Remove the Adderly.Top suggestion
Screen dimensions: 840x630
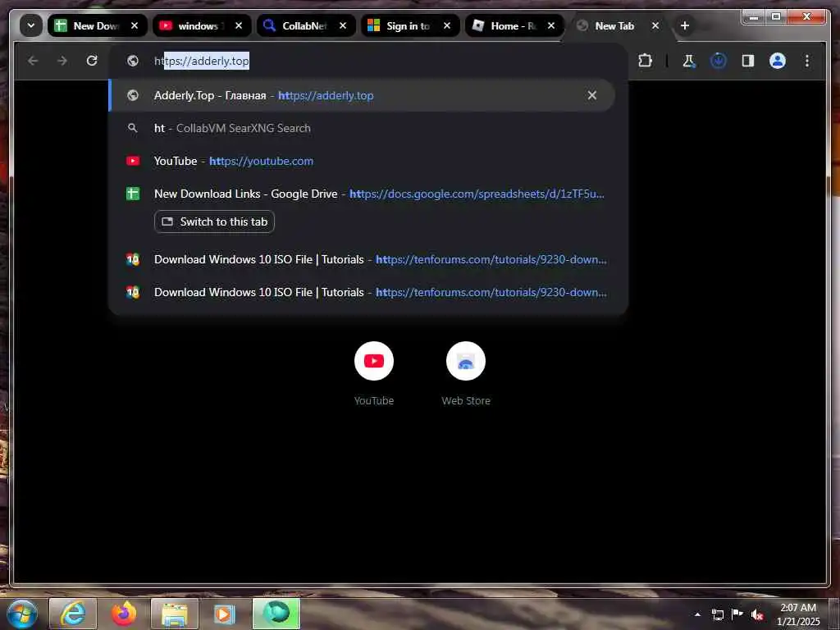[x=592, y=95]
